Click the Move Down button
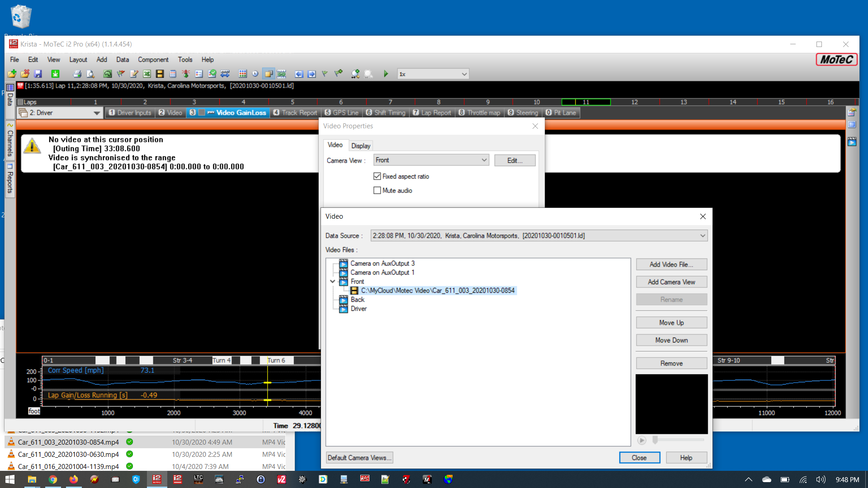Screen dimensions: 868x488 tap(671, 340)
